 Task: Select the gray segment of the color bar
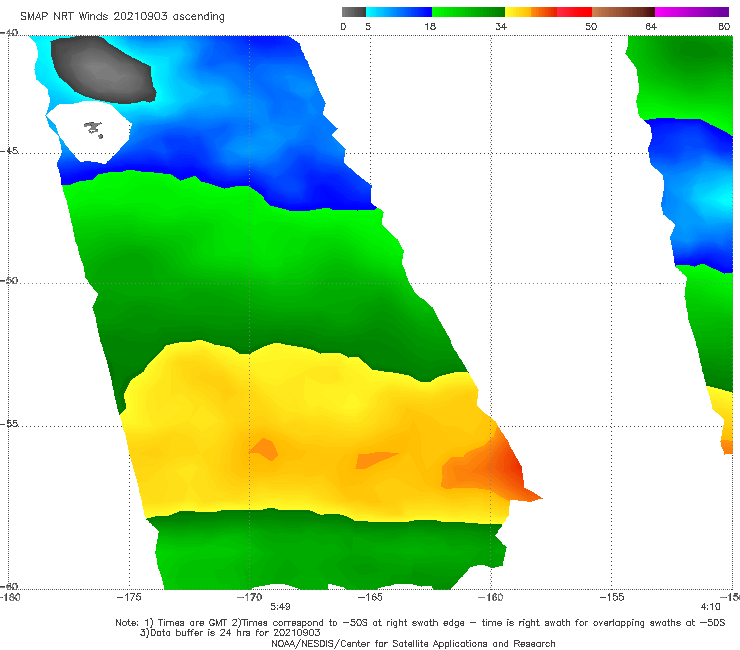point(354,12)
